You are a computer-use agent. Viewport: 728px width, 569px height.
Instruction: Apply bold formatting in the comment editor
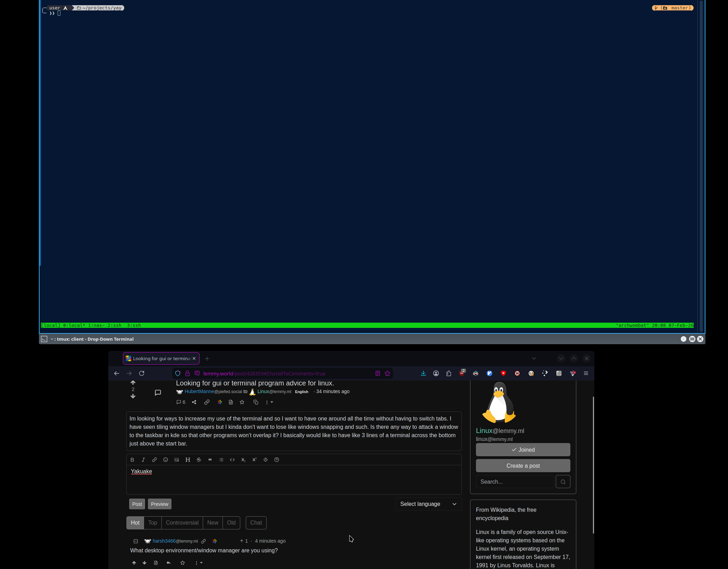[132, 460]
